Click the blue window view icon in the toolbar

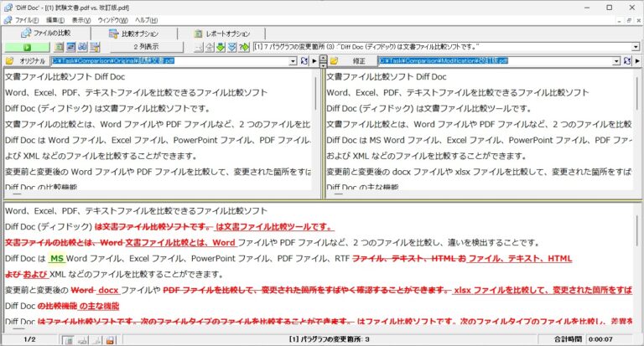71,47
